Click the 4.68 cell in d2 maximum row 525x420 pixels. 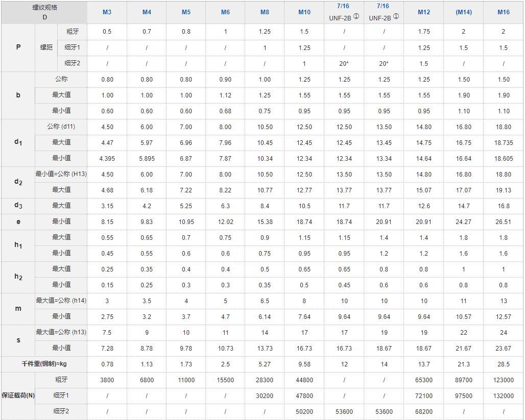[107, 190]
